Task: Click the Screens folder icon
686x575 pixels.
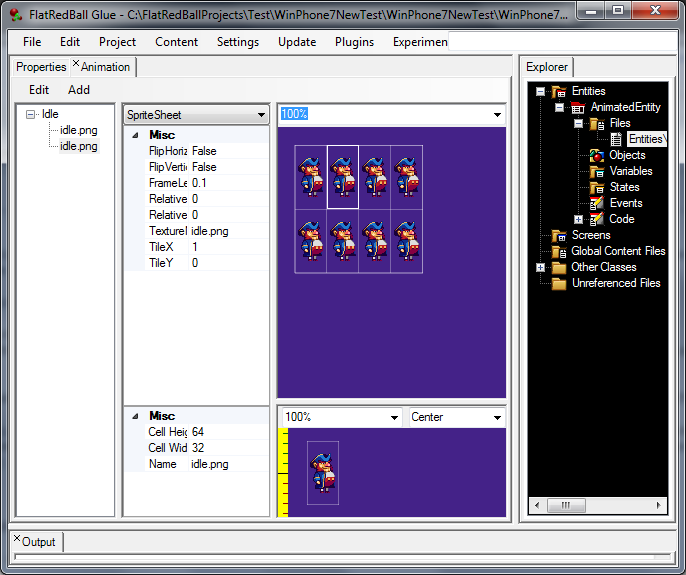Action: [x=558, y=235]
